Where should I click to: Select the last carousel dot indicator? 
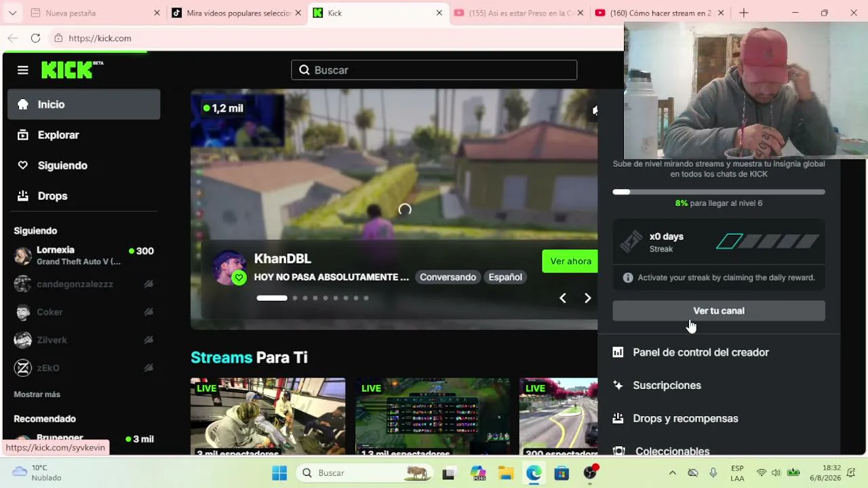coord(366,298)
